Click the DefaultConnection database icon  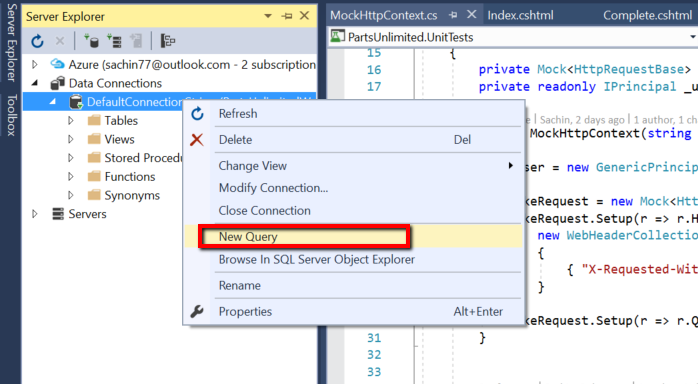click(76, 102)
